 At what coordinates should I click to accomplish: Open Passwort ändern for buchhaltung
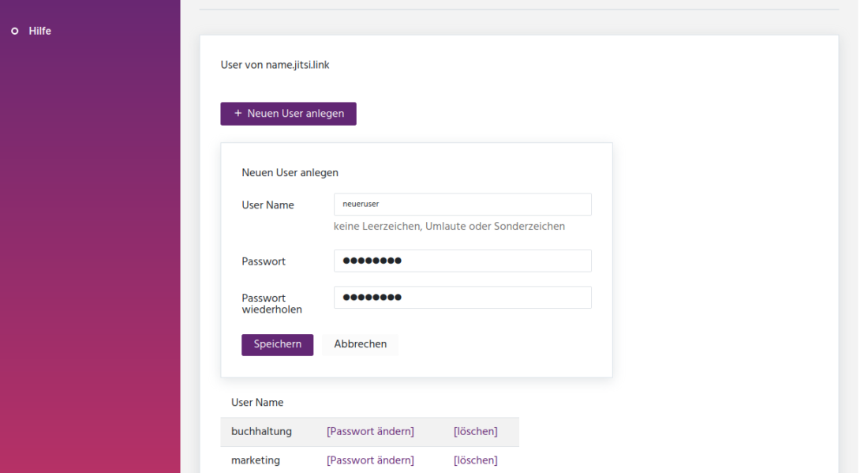370,431
